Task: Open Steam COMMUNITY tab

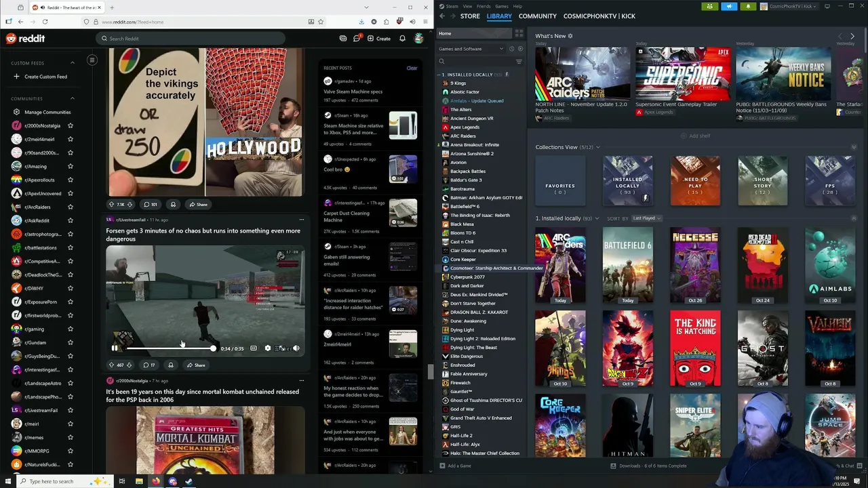Action: [538, 16]
